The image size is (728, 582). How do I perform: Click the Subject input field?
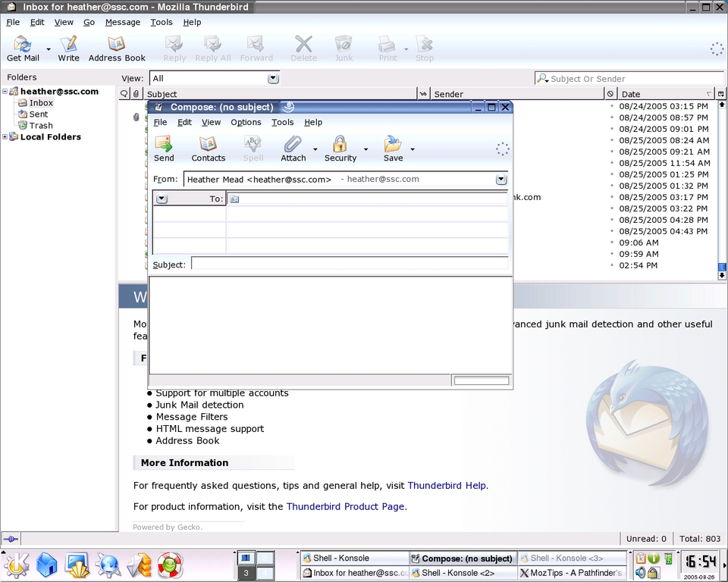tap(349, 264)
